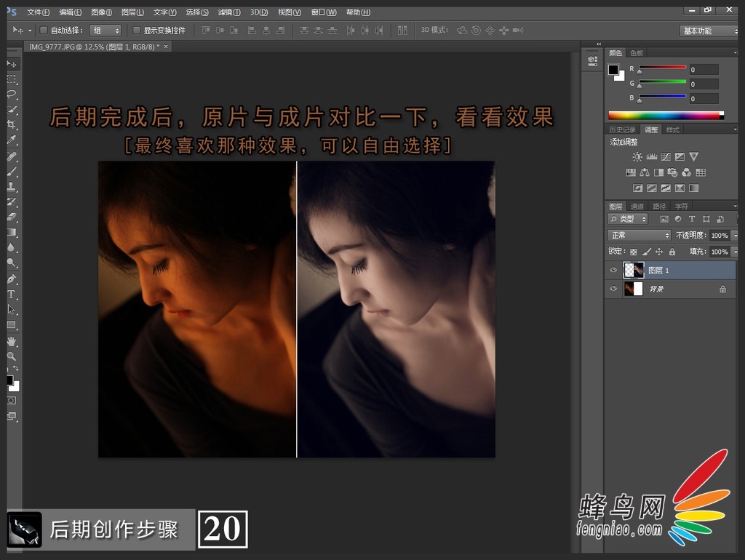
Task: Open the 填充 slider arrow
Action: pyautogui.click(x=735, y=252)
